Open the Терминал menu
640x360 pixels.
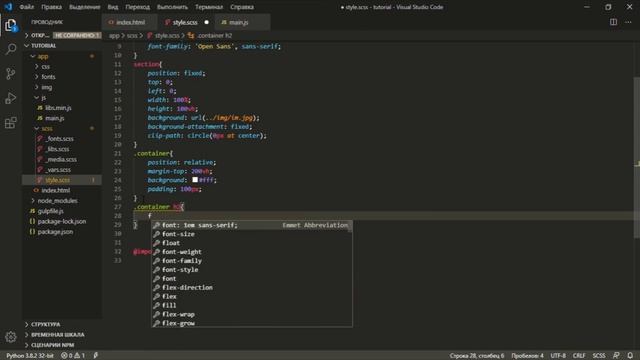pyautogui.click(x=209, y=7)
